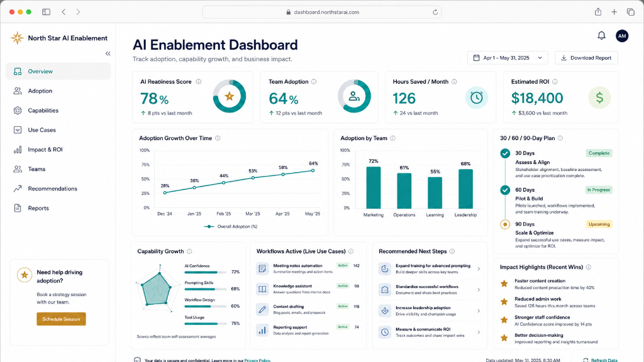Toggle Overall Adoption (%) legend entry
Screen dimensions: 644x362
coord(230,226)
